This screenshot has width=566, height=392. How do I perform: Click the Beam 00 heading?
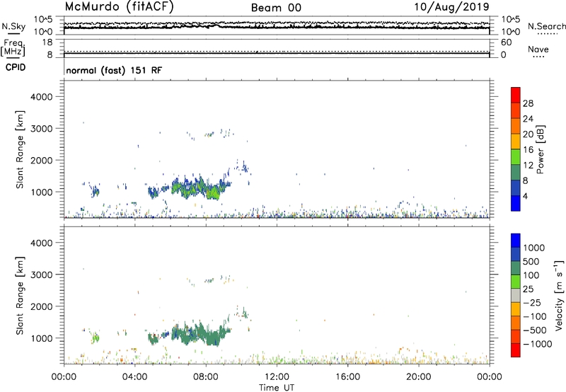(276, 8)
